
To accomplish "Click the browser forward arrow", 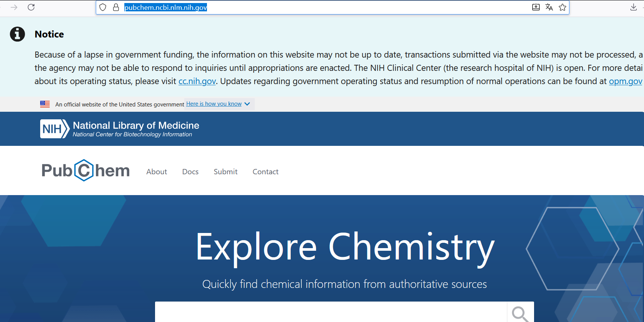I will coord(14,7).
